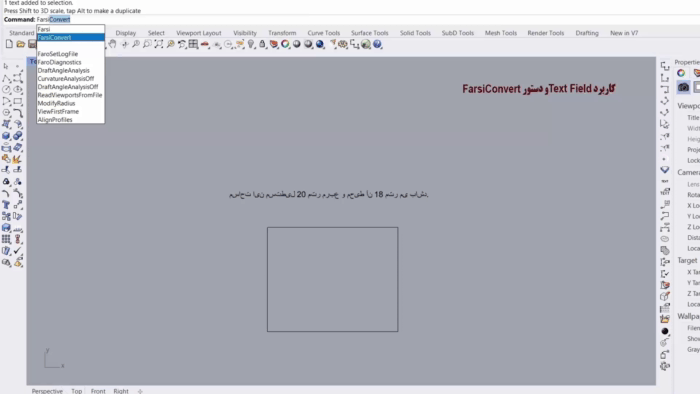The height and width of the screenshot is (394, 700).
Task: Click the material color wheel icon in Properties
Action: point(681,73)
